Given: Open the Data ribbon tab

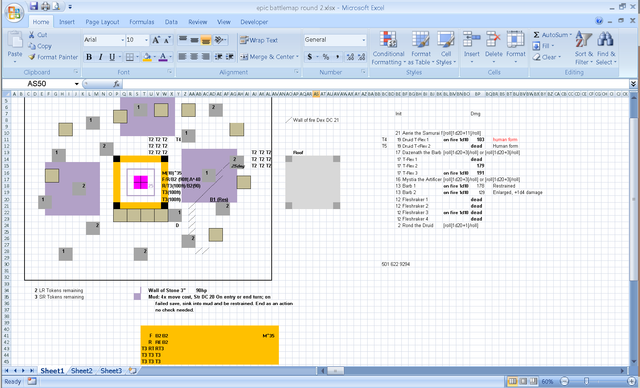Looking at the screenshot, I should coord(171,22).
